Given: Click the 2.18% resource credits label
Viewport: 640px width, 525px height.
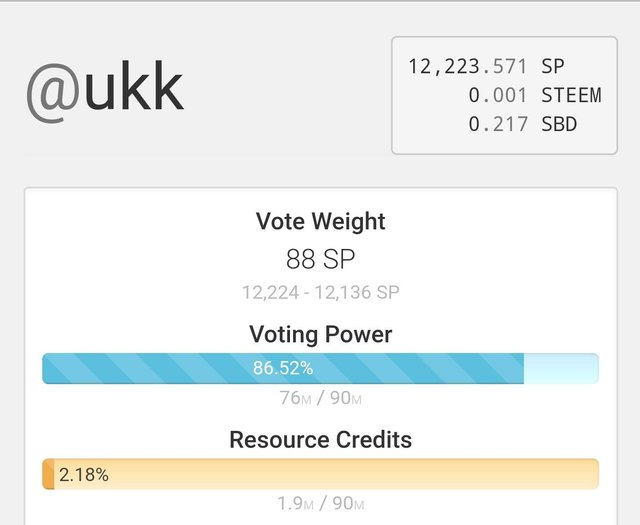Looking at the screenshot, I should 84,474.
